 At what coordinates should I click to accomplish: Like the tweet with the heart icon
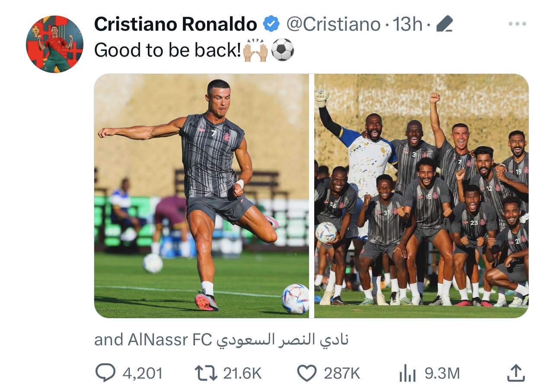pos(307,373)
